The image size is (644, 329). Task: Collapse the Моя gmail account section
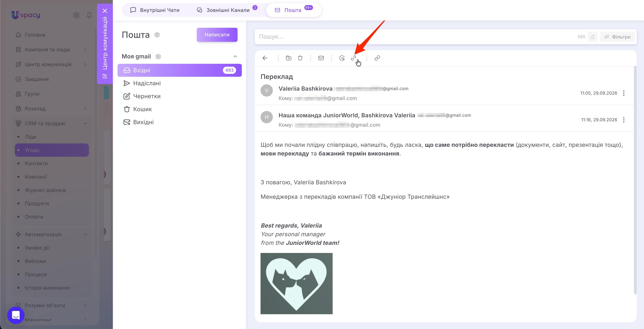tap(235, 57)
